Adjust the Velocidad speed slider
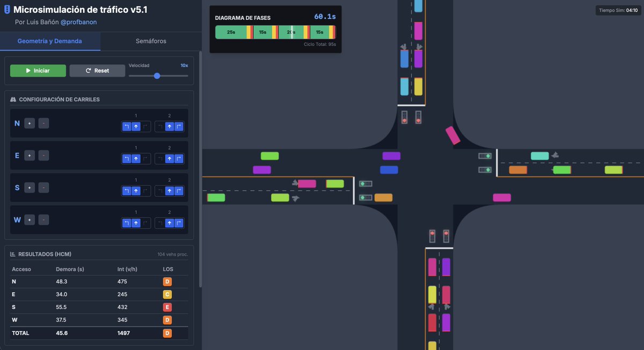 point(158,76)
